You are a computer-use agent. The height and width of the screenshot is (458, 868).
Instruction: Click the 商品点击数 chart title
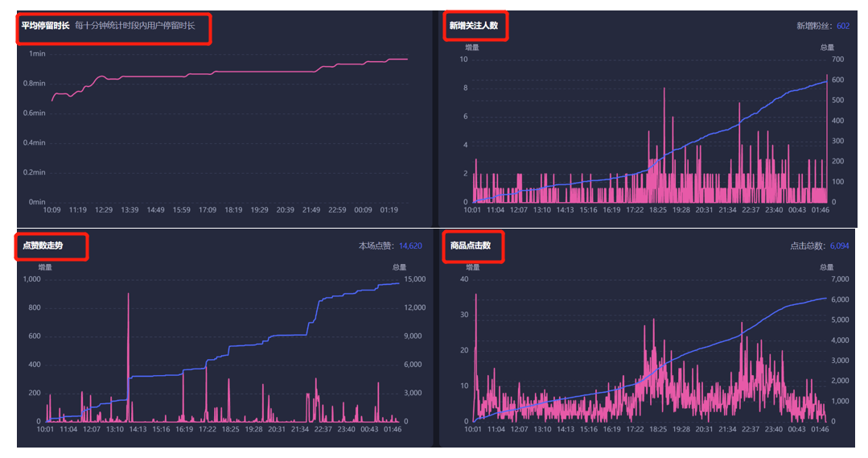(470, 246)
